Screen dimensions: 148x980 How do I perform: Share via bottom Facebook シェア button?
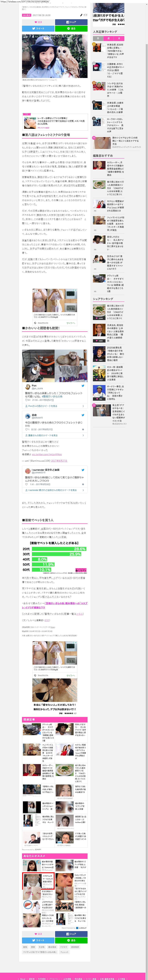[71, 934]
